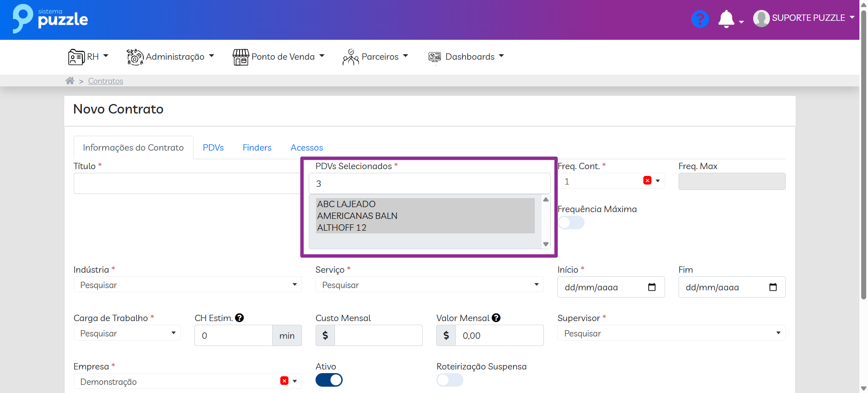Screen dimensions: 868x393
Task: Clear the Empresa selection with red X
Action: (x=284, y=381)
